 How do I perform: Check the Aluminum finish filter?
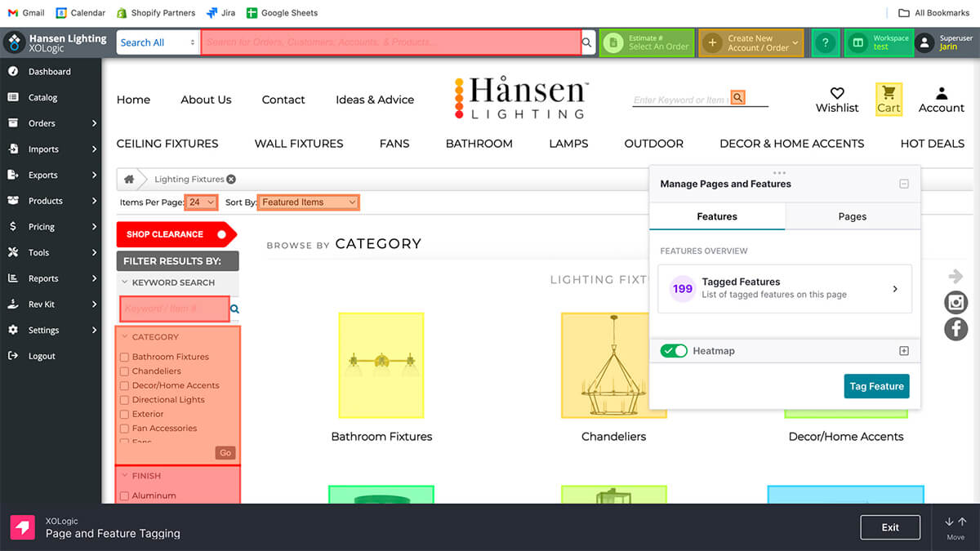tap(124, 495)
